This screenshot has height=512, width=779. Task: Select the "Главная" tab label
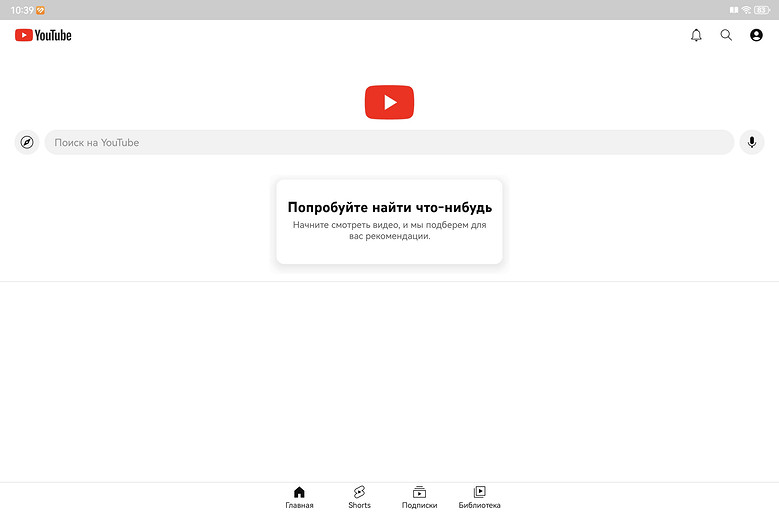point(299,505)
